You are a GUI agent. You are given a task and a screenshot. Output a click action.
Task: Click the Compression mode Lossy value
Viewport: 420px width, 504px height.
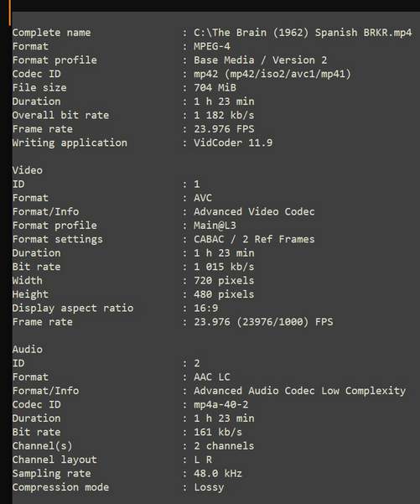209,487
